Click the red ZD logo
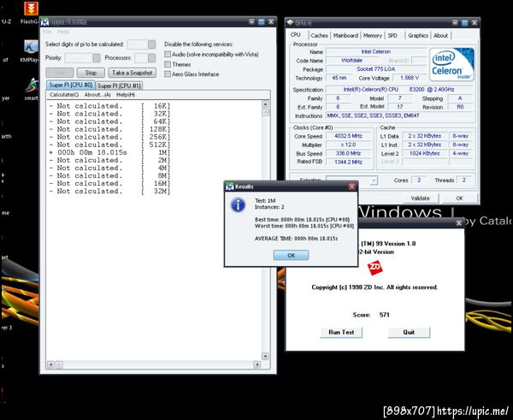 (374, 268)
